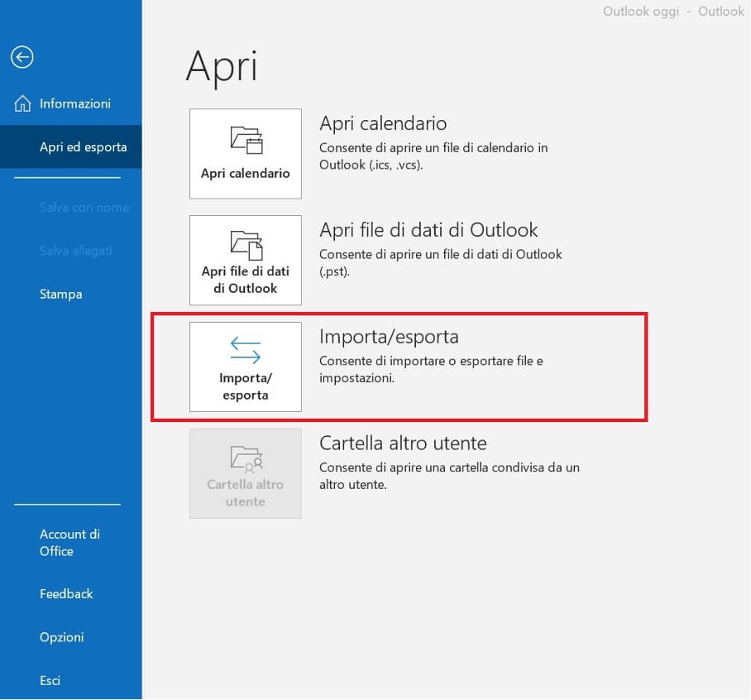751x700 pixels.
Task: Open Opzioni in the sidebar
Action: tap(62, 637)
